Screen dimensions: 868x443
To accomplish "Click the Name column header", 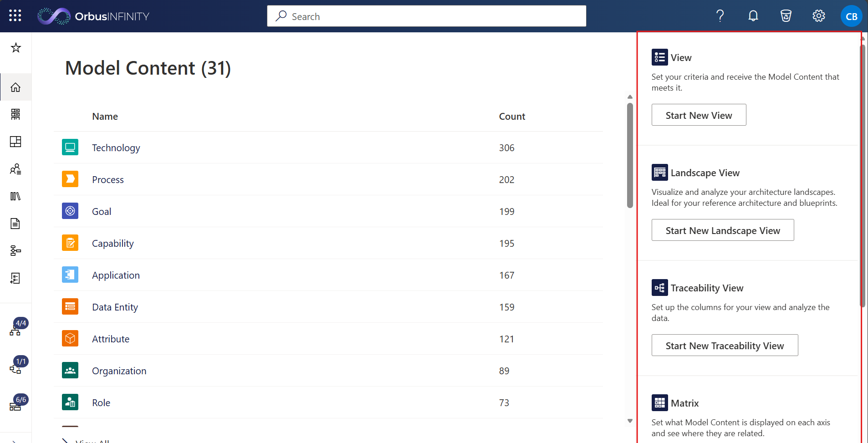I will [105, 117].
